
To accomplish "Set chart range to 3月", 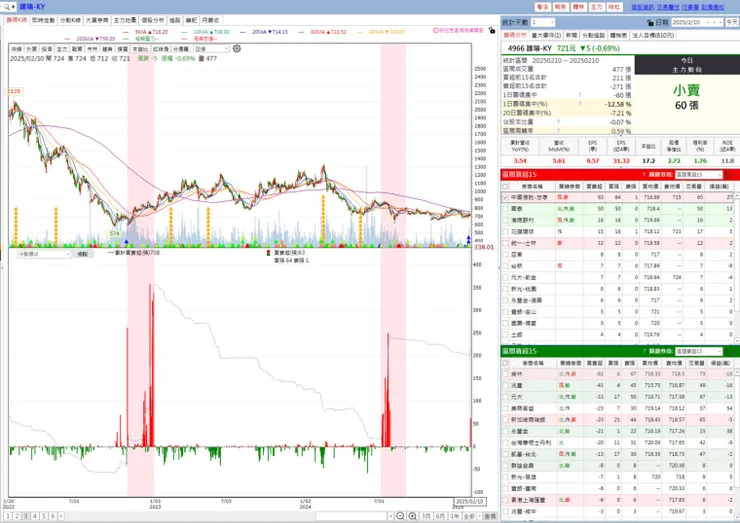I will click(426, 516).
